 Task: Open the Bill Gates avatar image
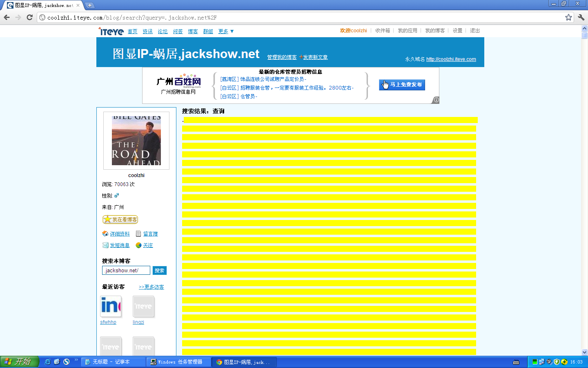[x=136, y=141]
